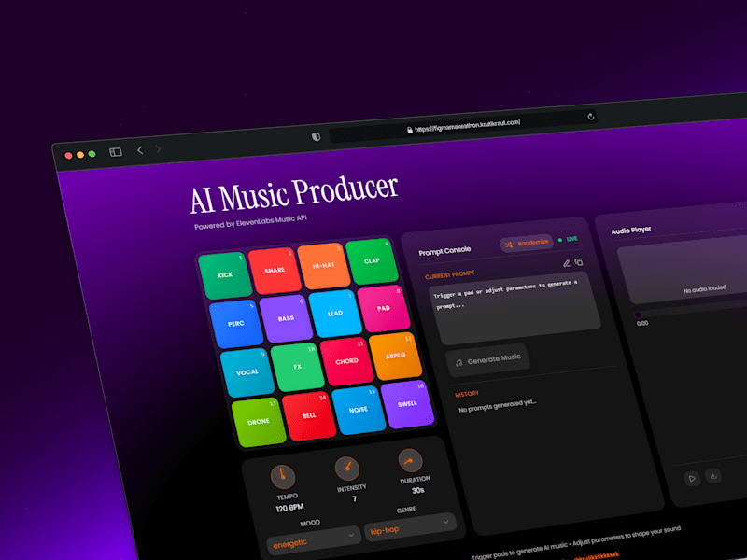
Task: Click the browser address bar
Action: 463,126
